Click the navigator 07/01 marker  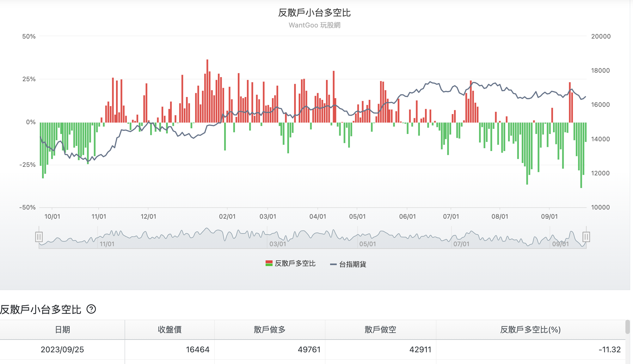tap(461, 244)
